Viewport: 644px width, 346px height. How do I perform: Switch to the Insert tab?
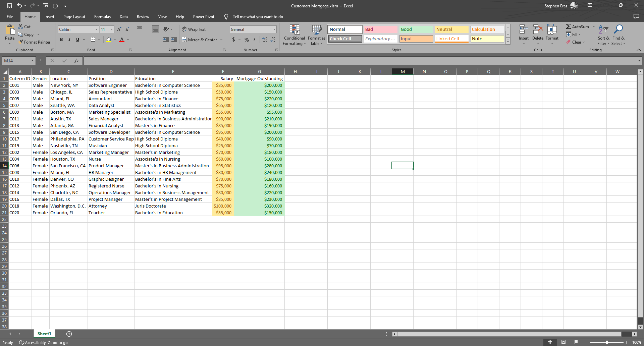click(x=49, y=17)
